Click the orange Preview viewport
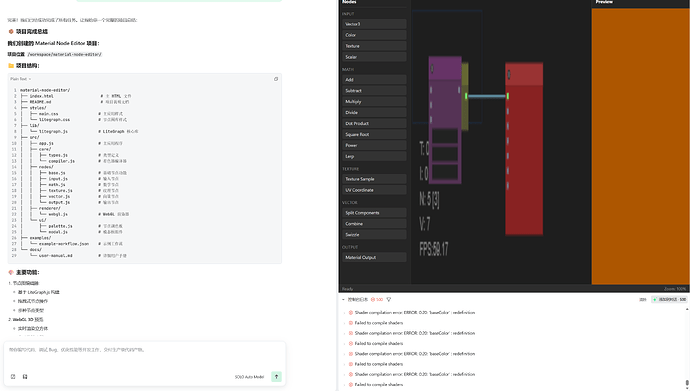690x391 pixels. pyautogui.click(x=641, y=146)
